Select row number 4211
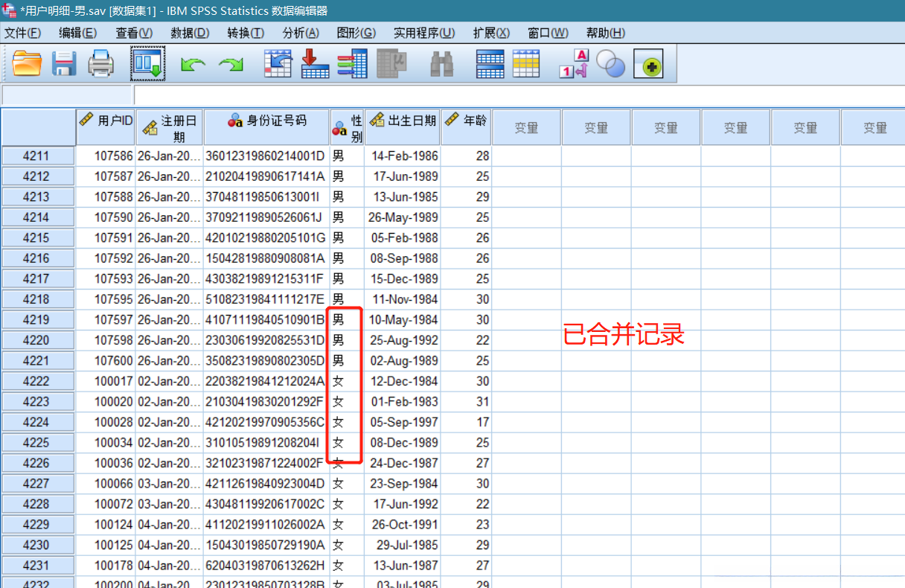The image size is (905, 588). tap(37, 156)
